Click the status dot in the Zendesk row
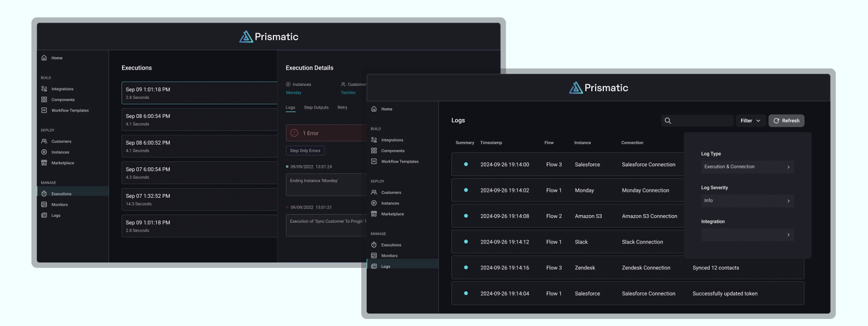868x326 pixels. 466,268
